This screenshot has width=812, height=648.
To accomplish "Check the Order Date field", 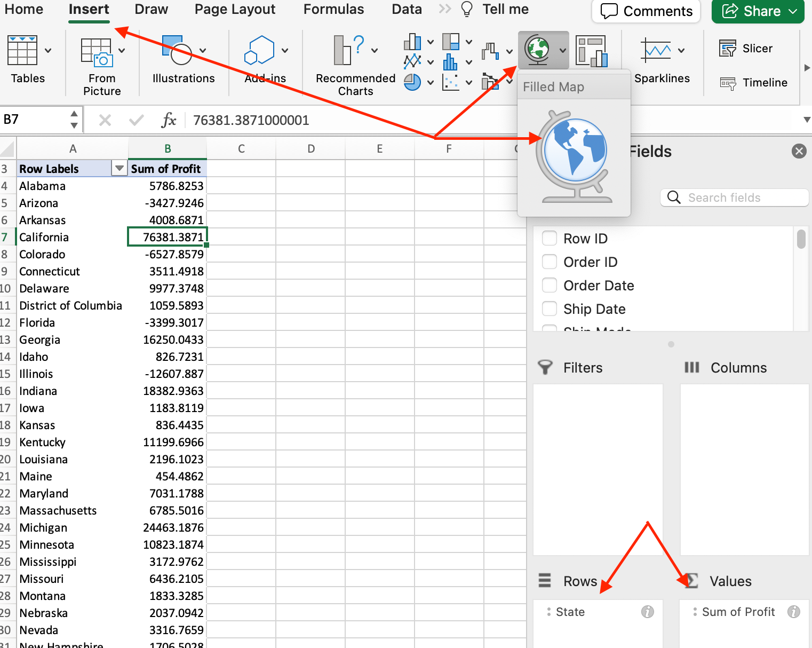I will [550, 285].
